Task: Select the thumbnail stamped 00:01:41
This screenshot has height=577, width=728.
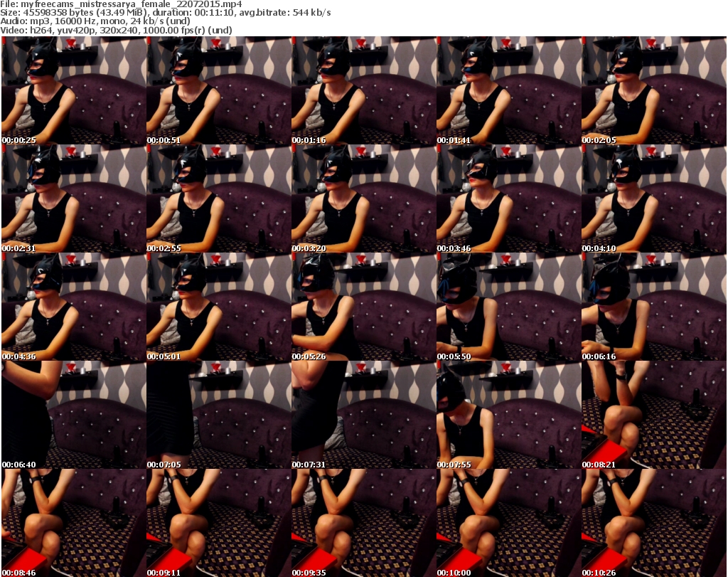Action: coord(508,90)
